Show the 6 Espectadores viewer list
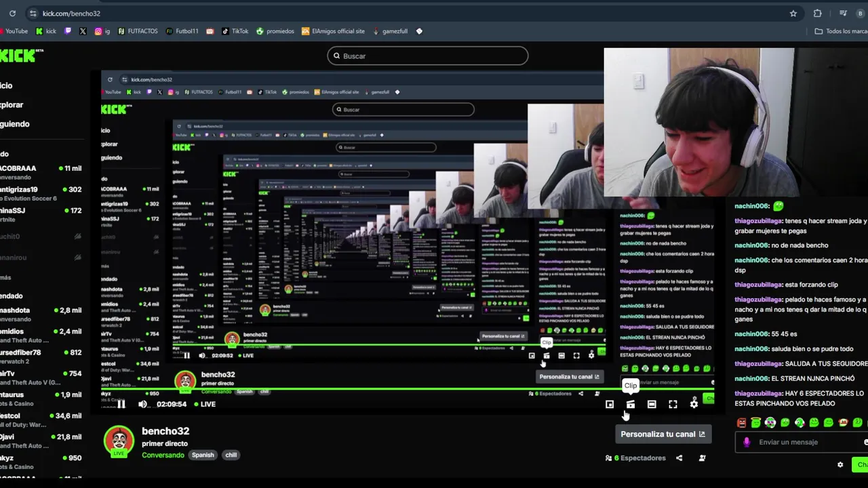This screenshot has width=868, height=488. pos(636,458)
